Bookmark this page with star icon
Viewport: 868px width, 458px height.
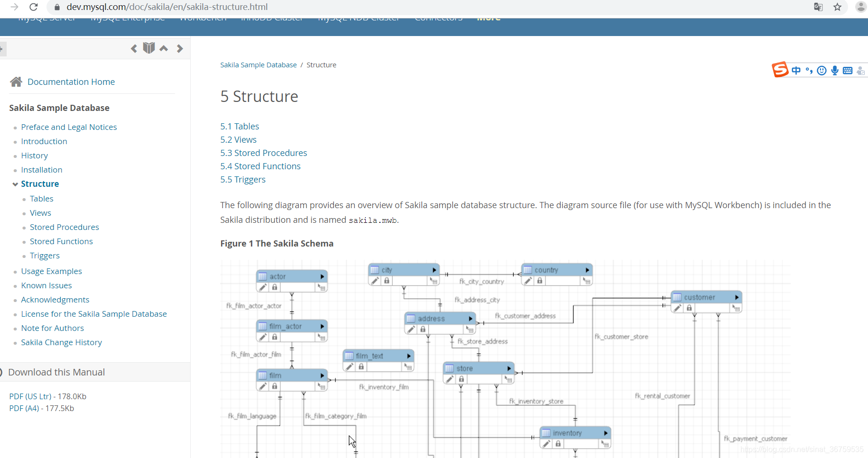coord(837,7)
